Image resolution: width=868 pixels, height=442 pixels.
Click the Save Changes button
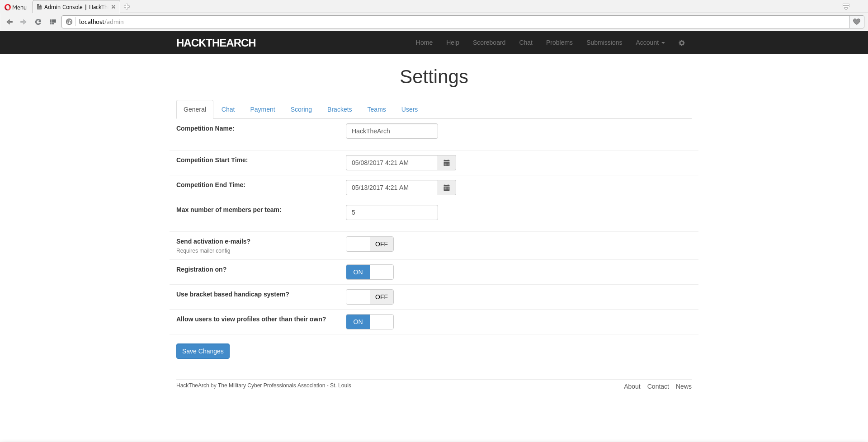coord(203,351)
